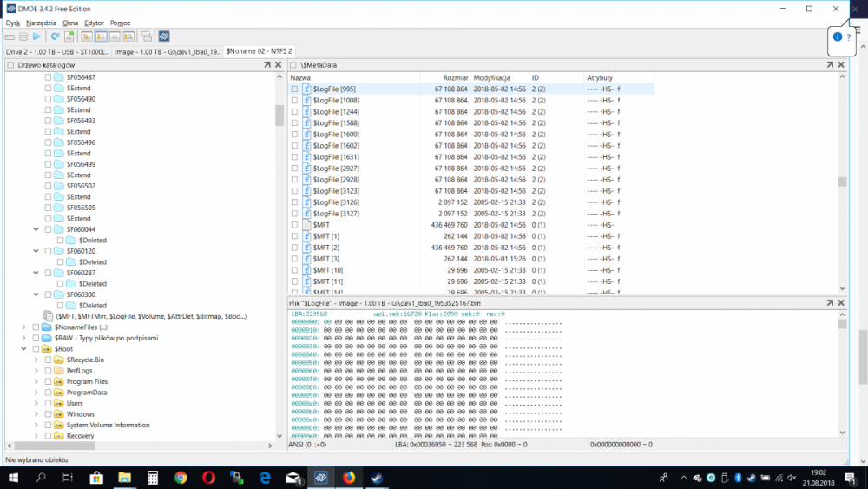Screen dimensions: 868x489
Task: Switch to the Drive 2 - 1.00 TB tab
Action: [56, 51]
